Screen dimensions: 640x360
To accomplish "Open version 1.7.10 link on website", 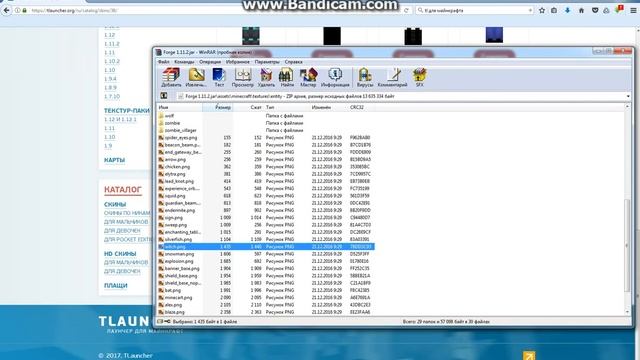I will 111,97.
